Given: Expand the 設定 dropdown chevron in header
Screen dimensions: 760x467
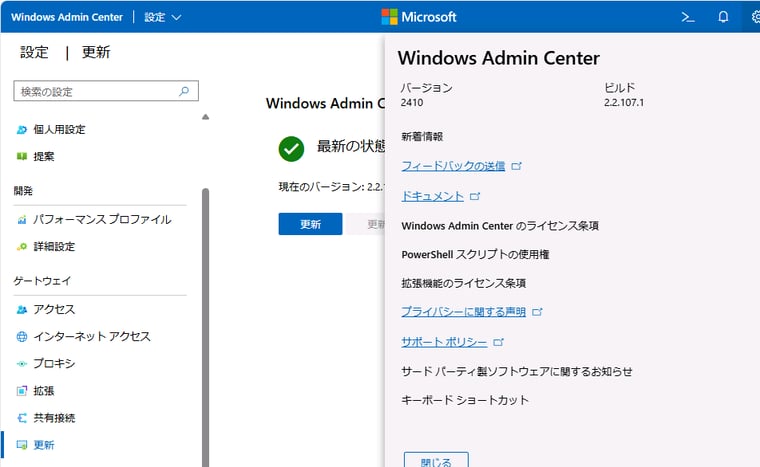Looking at the screenshot, I should pos(176,17).
